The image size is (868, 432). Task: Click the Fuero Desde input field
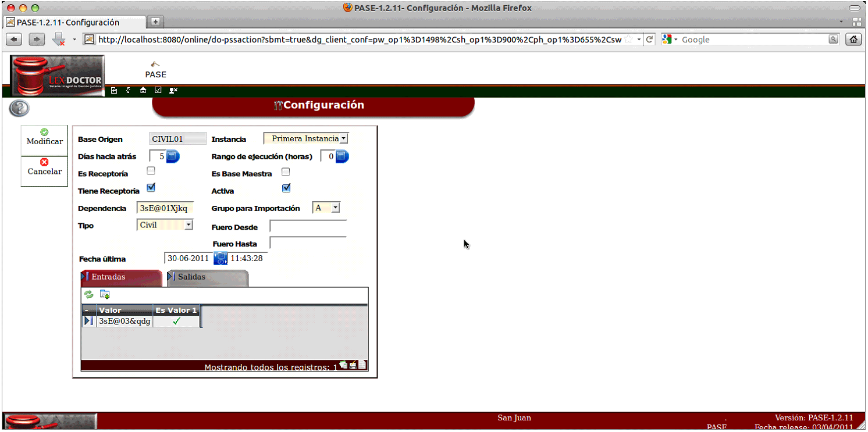click(308, 226)
